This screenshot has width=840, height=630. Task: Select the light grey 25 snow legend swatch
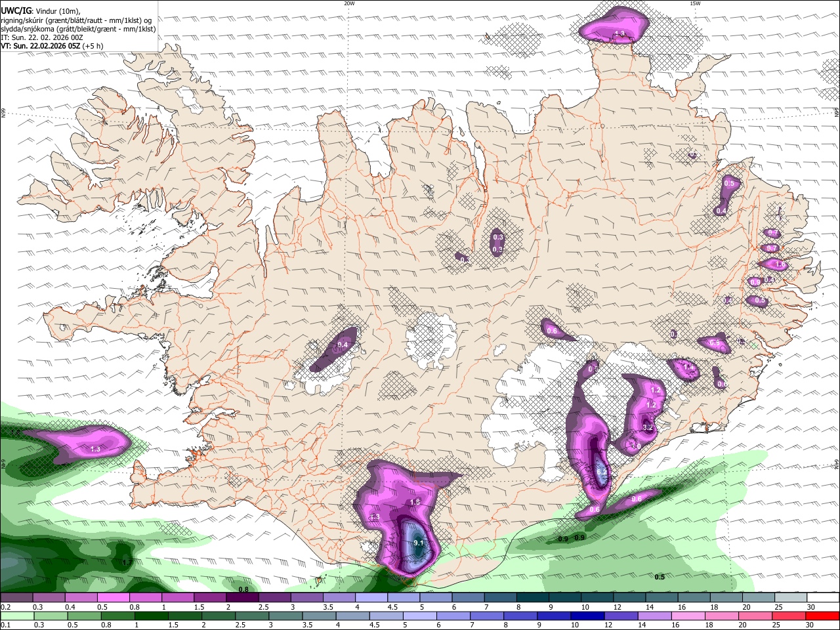791,598
